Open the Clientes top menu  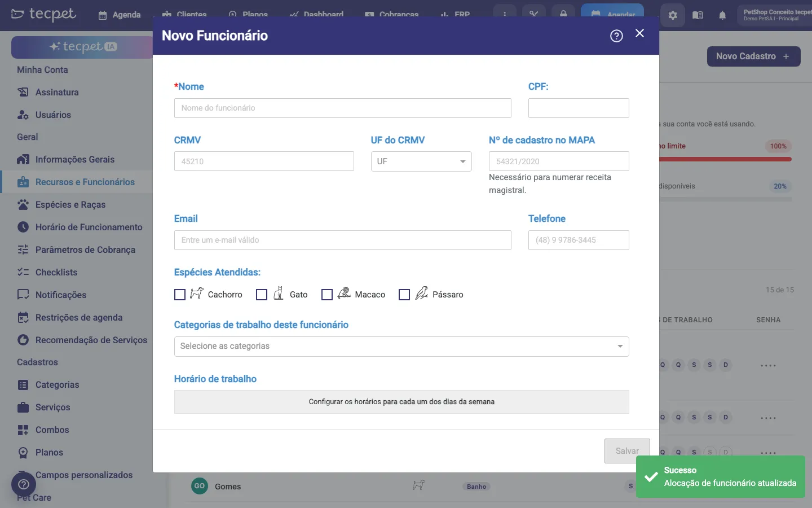pos(184,15)
